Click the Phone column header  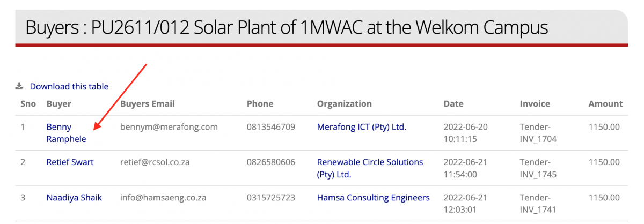tap(260, 104)
